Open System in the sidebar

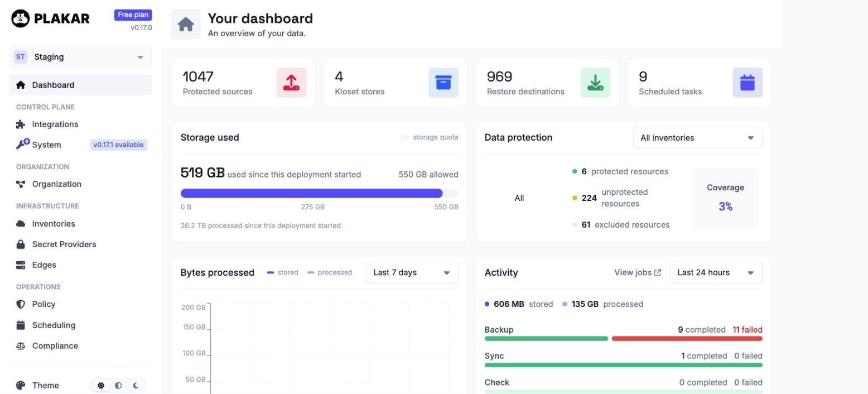pos(81,145)
